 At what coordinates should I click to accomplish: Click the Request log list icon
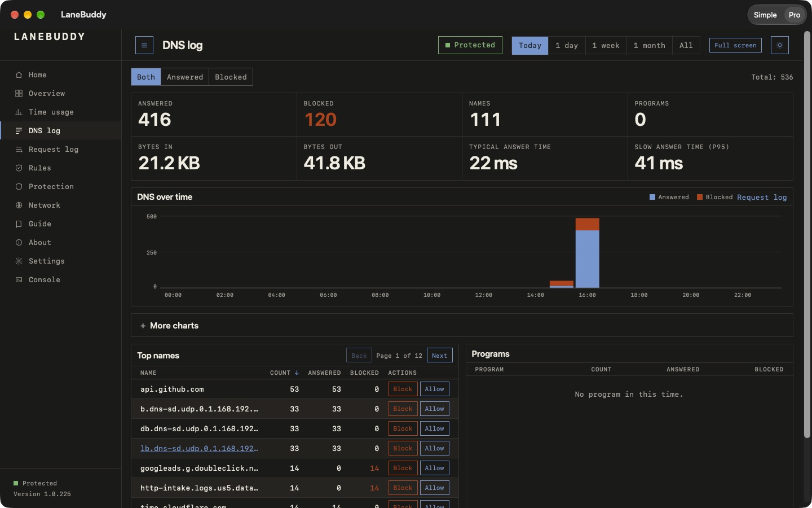(x=19, y=149)
